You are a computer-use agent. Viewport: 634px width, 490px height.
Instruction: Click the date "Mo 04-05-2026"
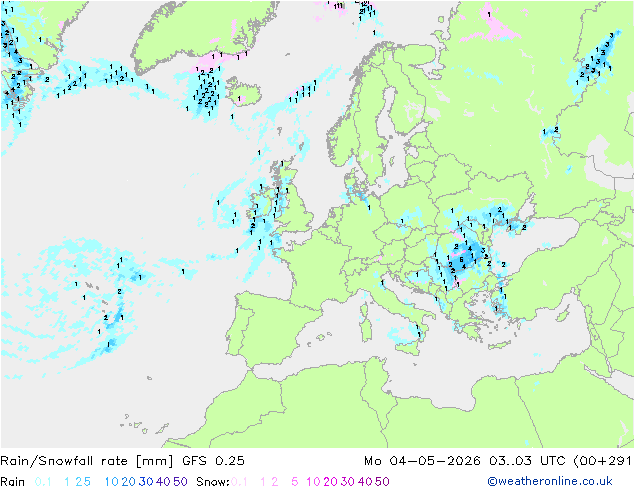[422, 461]
